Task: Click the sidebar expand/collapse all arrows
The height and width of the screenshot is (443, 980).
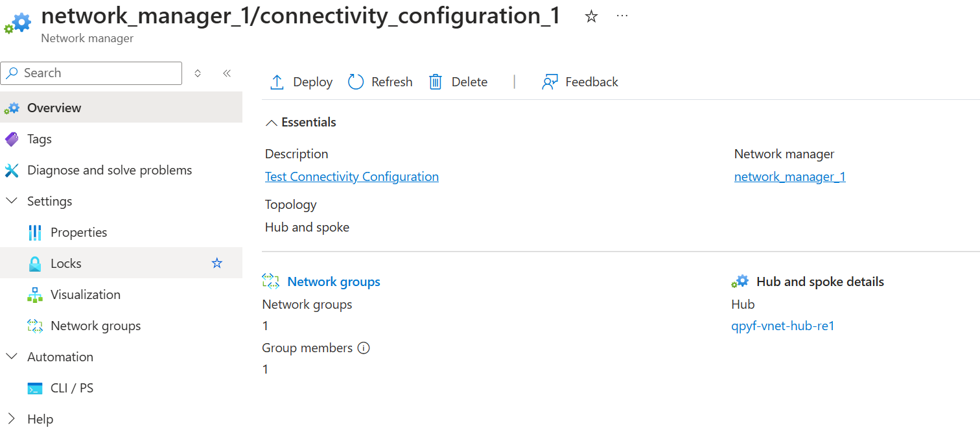Action: (x=198, y=73)
